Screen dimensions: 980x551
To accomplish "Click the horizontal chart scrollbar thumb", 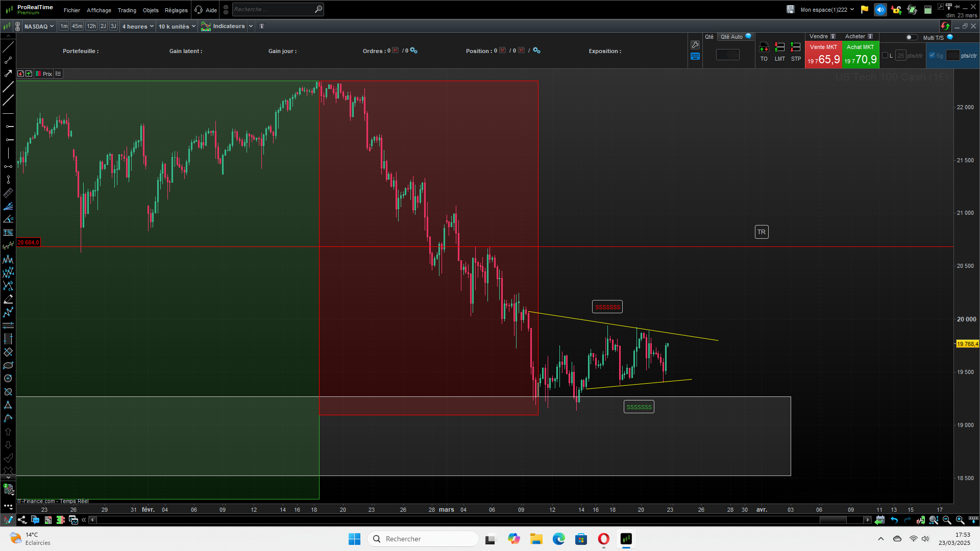I will point(833,520).
